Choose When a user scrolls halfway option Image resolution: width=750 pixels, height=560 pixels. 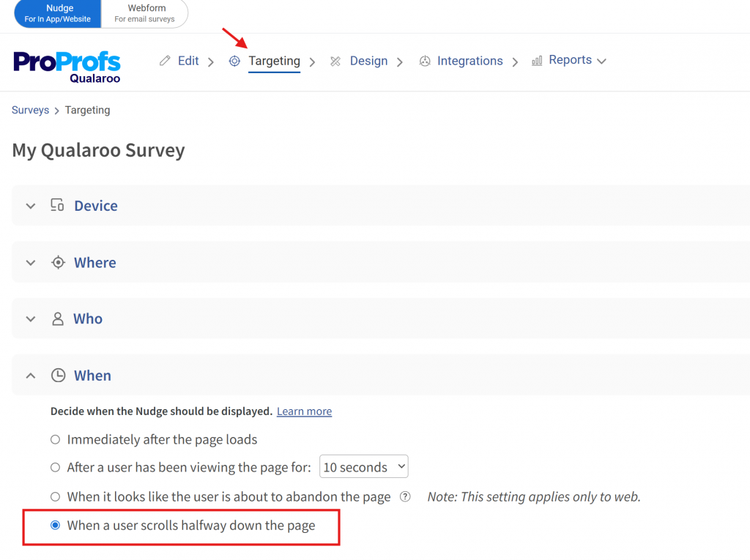[x=55, y=526]
